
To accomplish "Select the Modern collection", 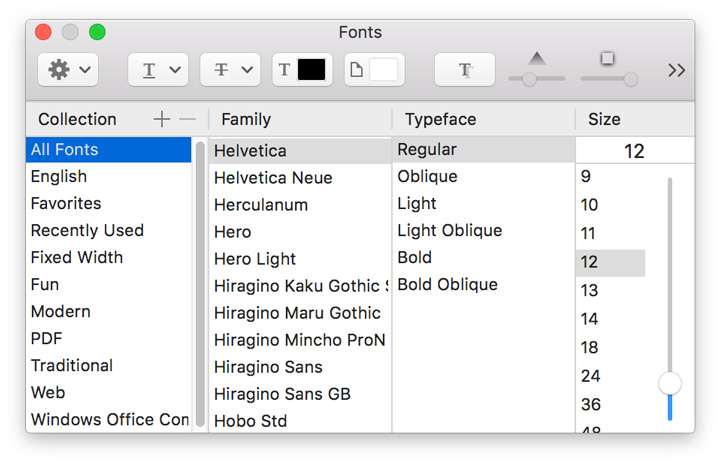I will pos(108,312).
